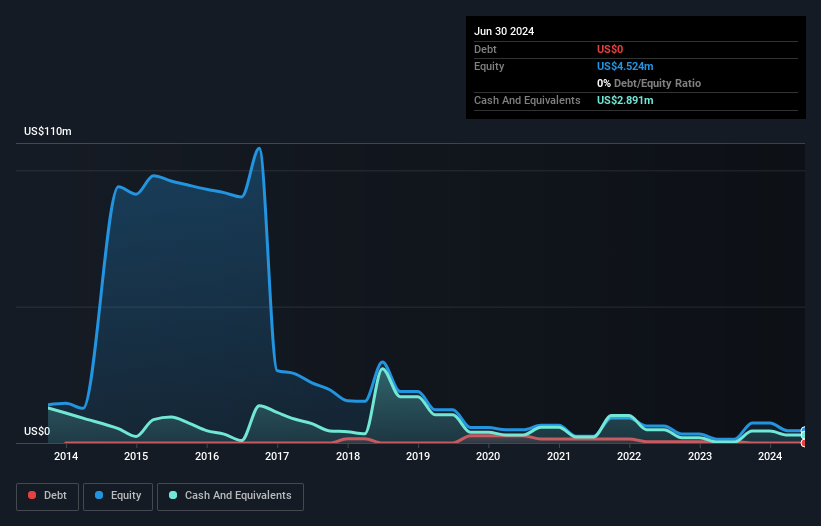Click the Debt row label in tooltip

point(485,49)
